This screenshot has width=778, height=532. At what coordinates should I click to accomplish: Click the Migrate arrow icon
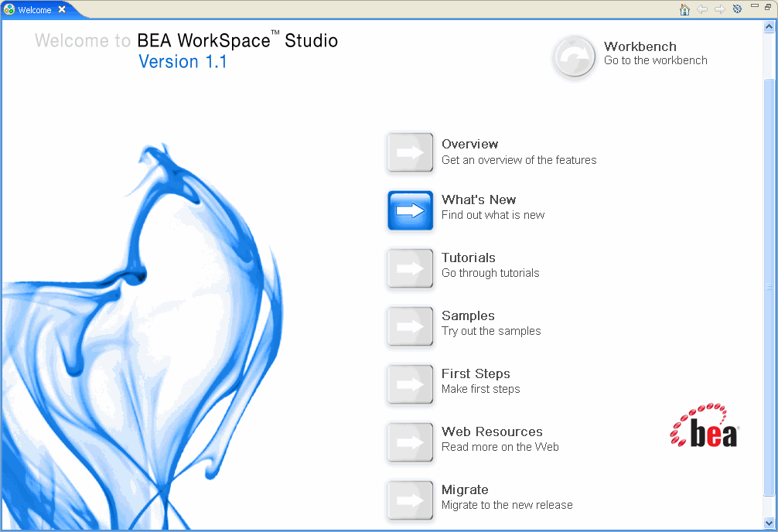click(x=411, y=500)
